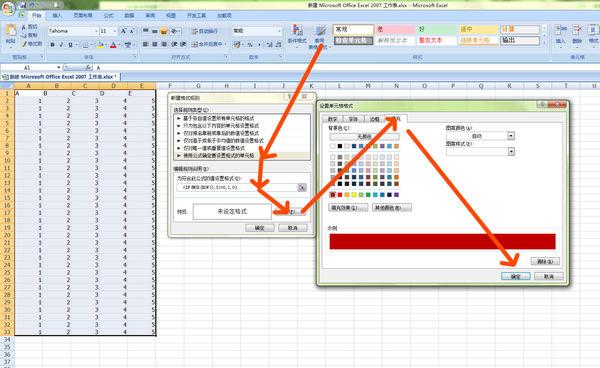Click the insert function fx icon
This screenshot has height=368, width=600.
88,67
